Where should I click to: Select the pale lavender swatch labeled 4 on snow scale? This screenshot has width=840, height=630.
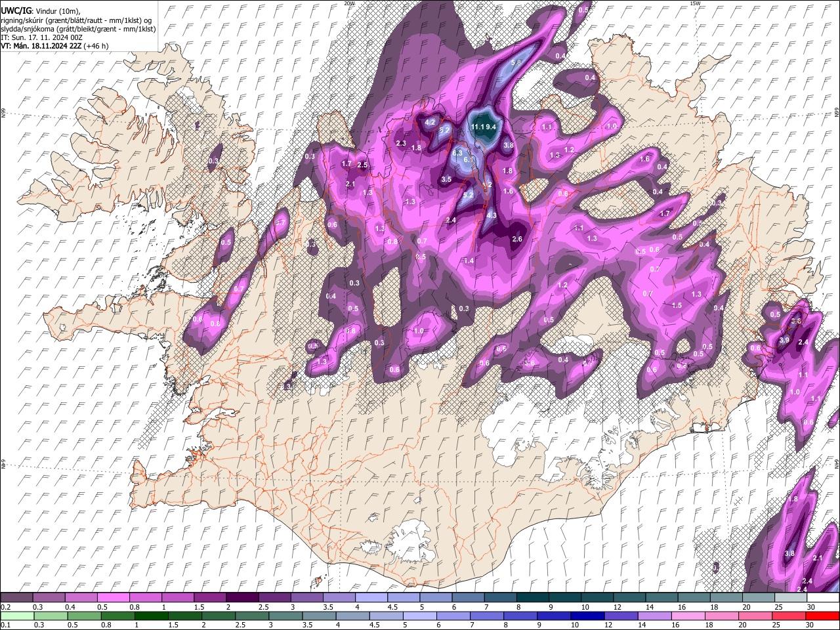371,598
